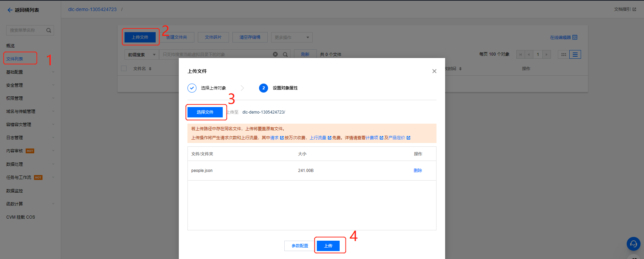644x259 pixels.
Task: Clear the prefix search field text
Action: coord(275,54)
